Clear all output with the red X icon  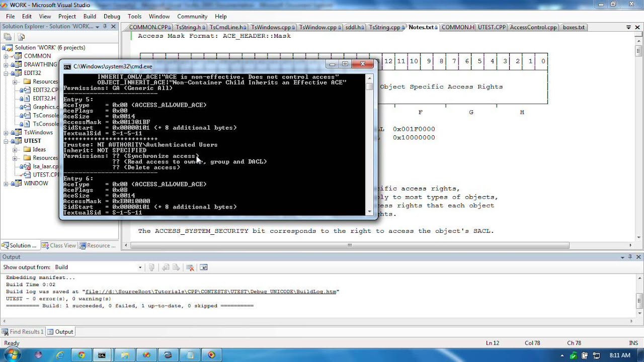pyautogui.click(x=190, y=267)
